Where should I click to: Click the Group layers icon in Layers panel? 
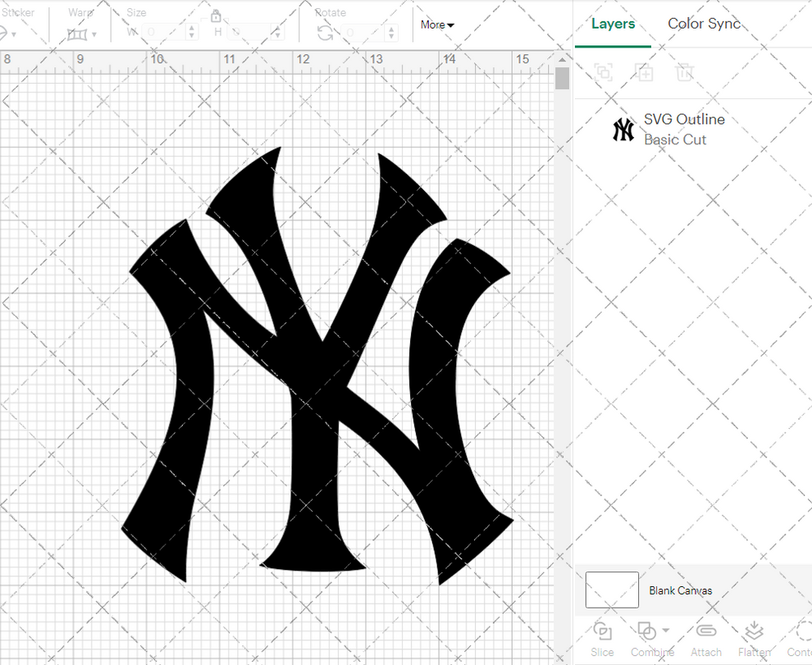tap(604, 72)
